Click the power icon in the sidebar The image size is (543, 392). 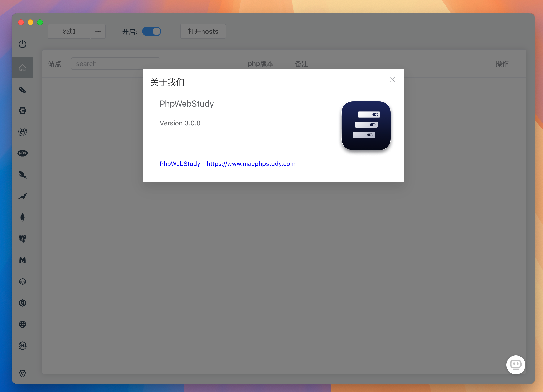click(23, 44)
